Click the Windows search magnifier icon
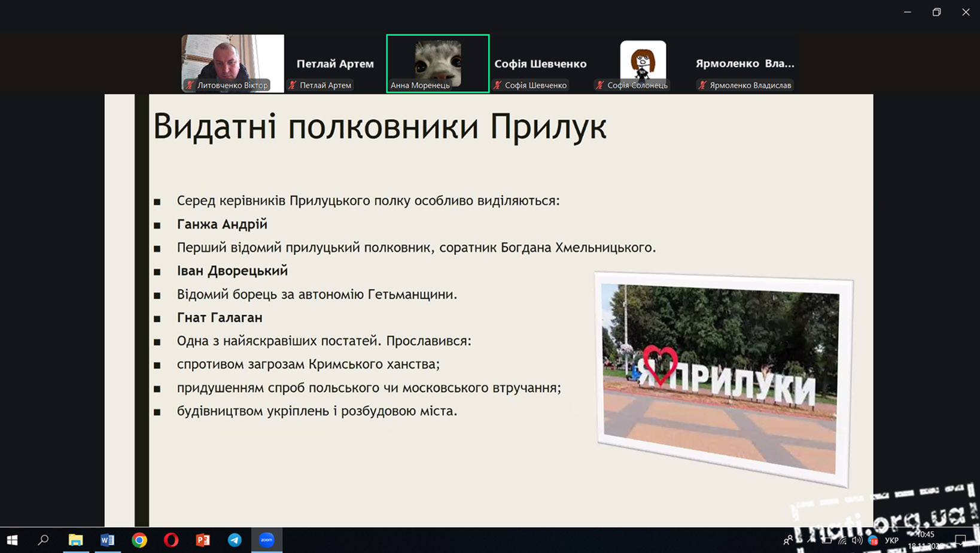 pos(43,540)
